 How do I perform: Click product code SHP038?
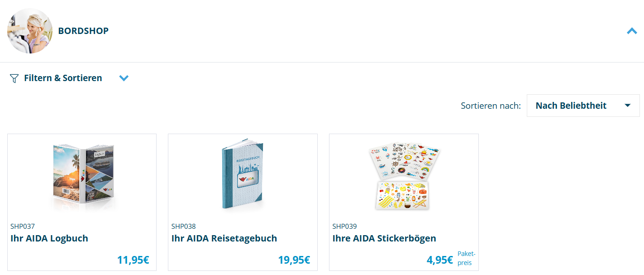(184, 227)
